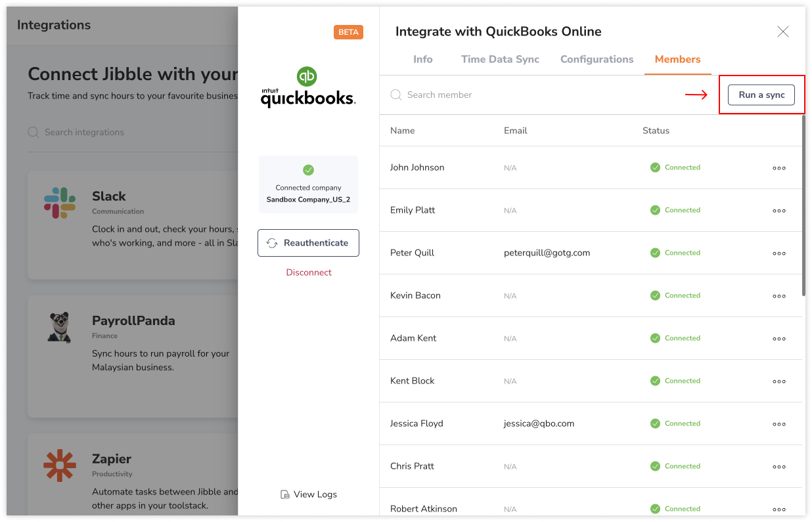
Task: Click the search integrations magnifier icon
Action: (x=33, y=132)
